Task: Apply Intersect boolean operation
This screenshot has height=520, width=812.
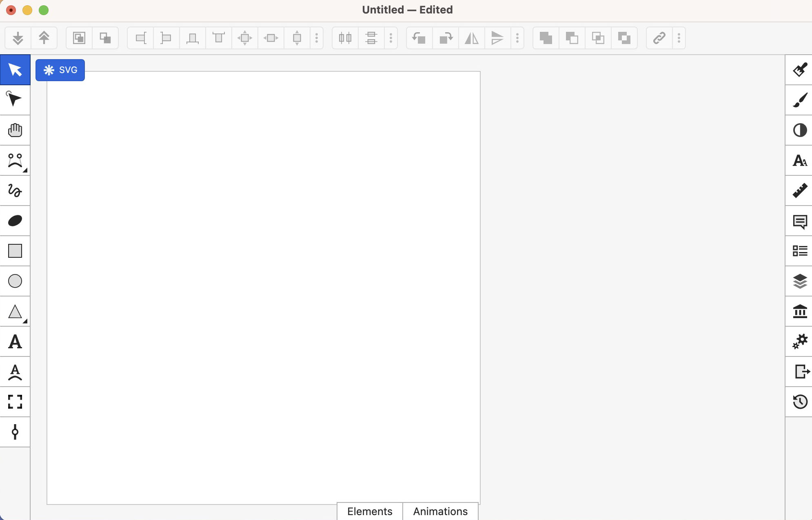Action: click(598, 38)
